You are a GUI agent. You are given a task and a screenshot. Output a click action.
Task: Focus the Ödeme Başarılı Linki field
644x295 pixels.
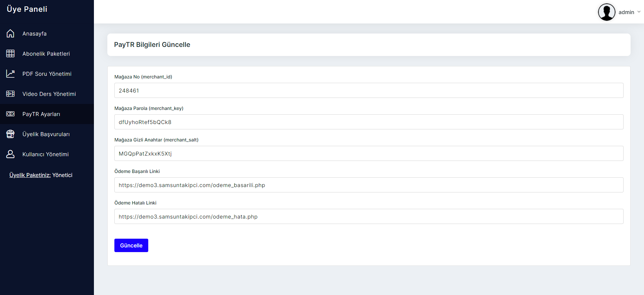(369, 185)
